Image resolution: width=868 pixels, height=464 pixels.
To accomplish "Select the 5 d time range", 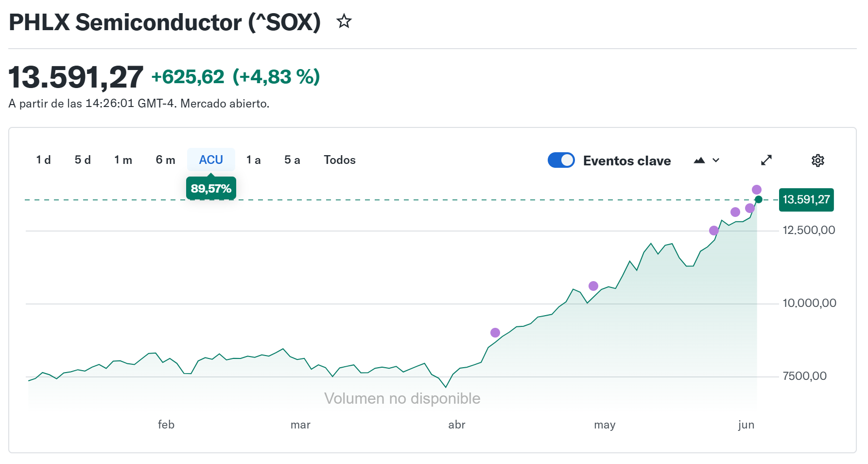I will tap(83, 160).
